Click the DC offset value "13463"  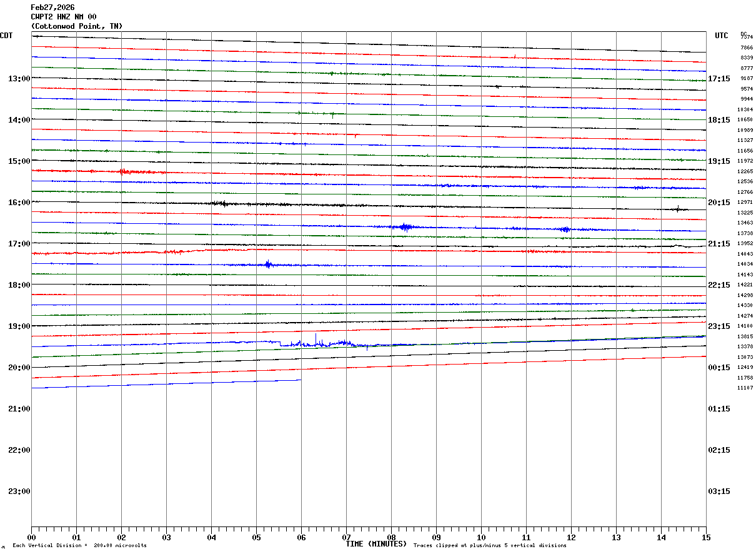745,223
